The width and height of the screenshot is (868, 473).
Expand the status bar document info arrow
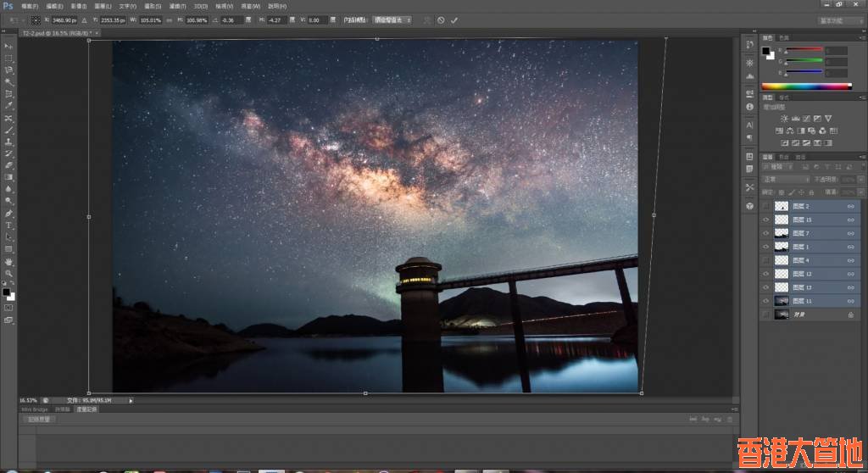[131, 400]
